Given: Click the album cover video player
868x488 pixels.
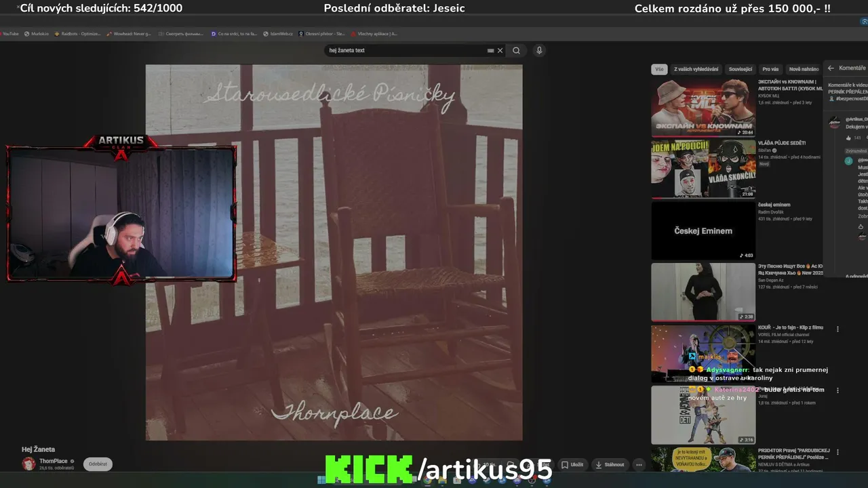Looking at the screenshot, I should click(x=334, y=252).
